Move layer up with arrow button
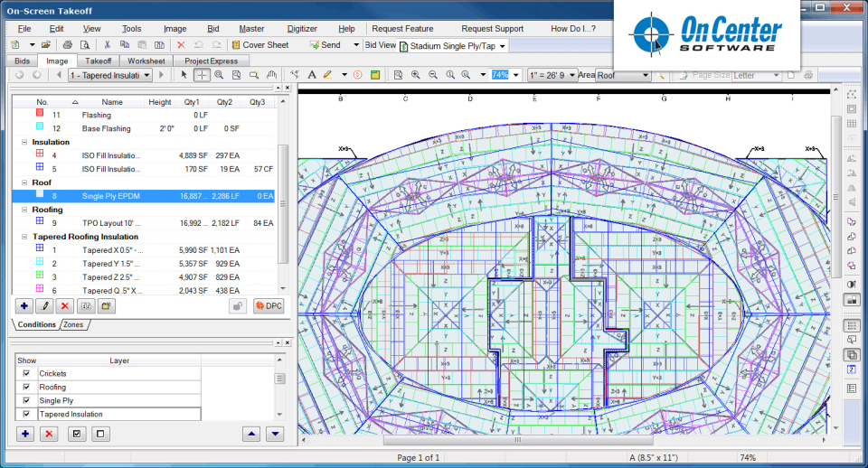868x468 pixels. pos(250,434)
